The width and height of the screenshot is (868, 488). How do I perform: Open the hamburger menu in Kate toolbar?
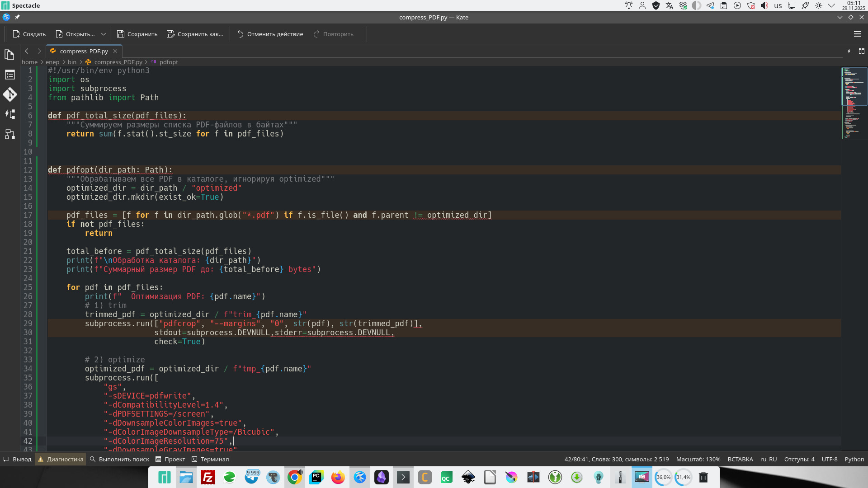point(857,34)
